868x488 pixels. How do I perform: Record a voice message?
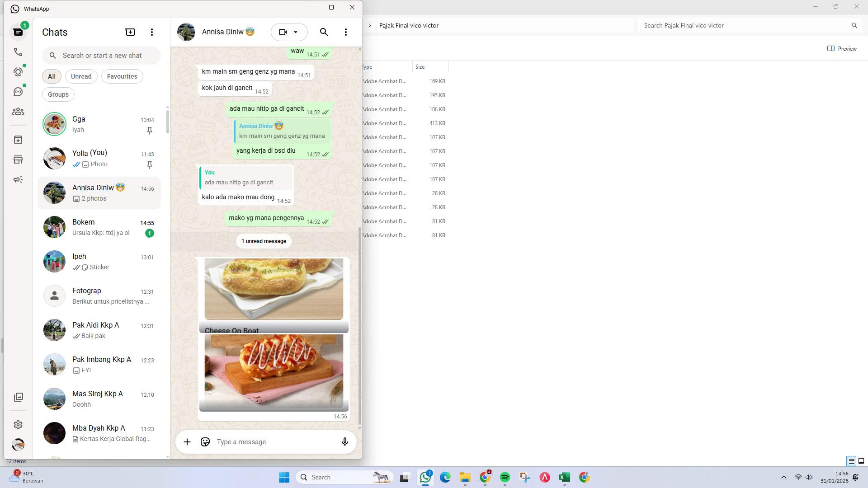pos(344,442)
